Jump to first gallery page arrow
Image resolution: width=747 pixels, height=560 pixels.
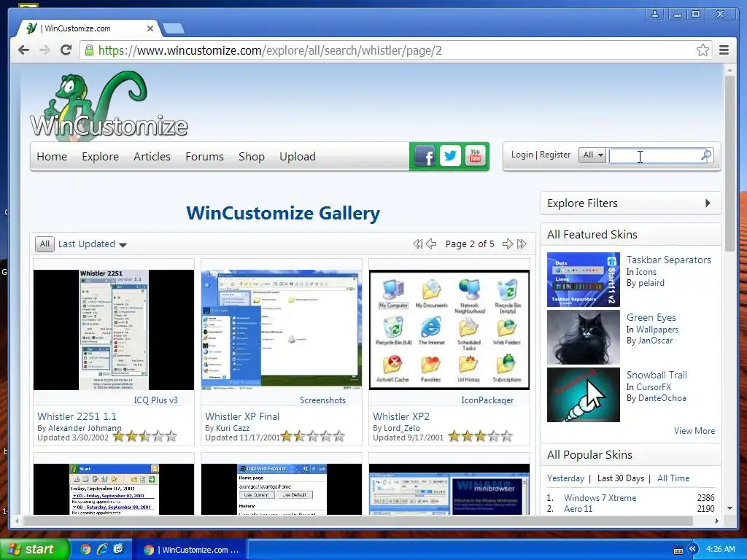click(418, 244)
